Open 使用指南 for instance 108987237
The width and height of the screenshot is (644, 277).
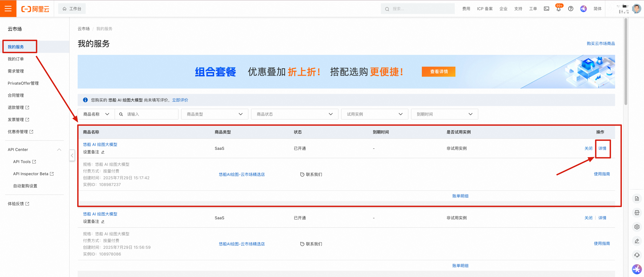(602, 174)
